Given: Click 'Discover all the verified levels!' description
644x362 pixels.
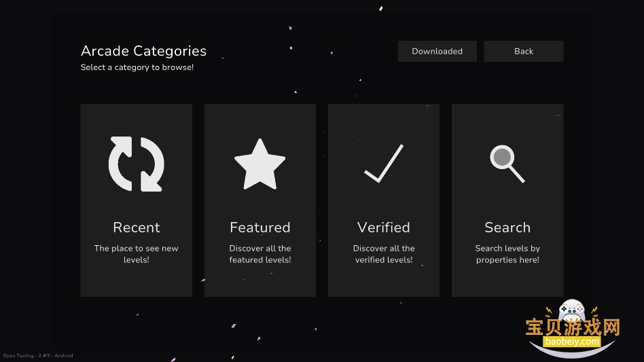Looking at the screenshot, I should pyautogui.click(x=384, y=254).
